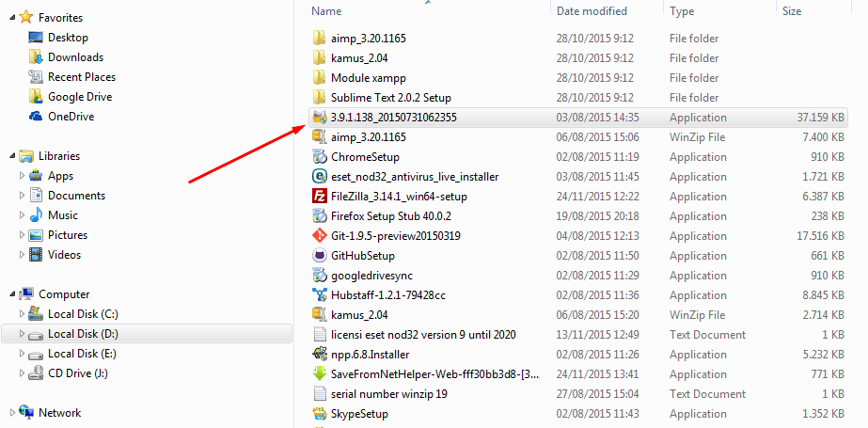The image size is (868, 428).
Task: Expand Local Disk (C:) tree node
Action: pos(22,314)
